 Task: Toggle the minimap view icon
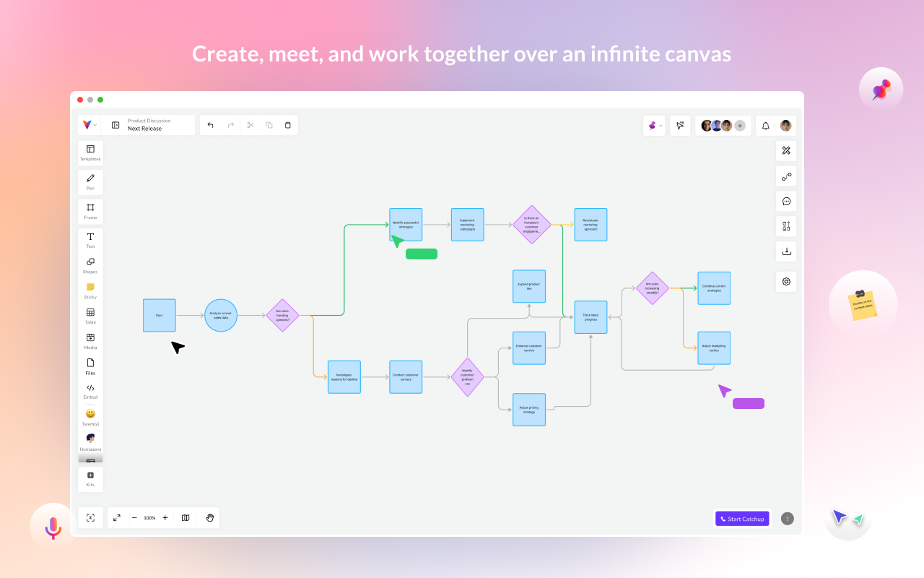tap(186, 518)
